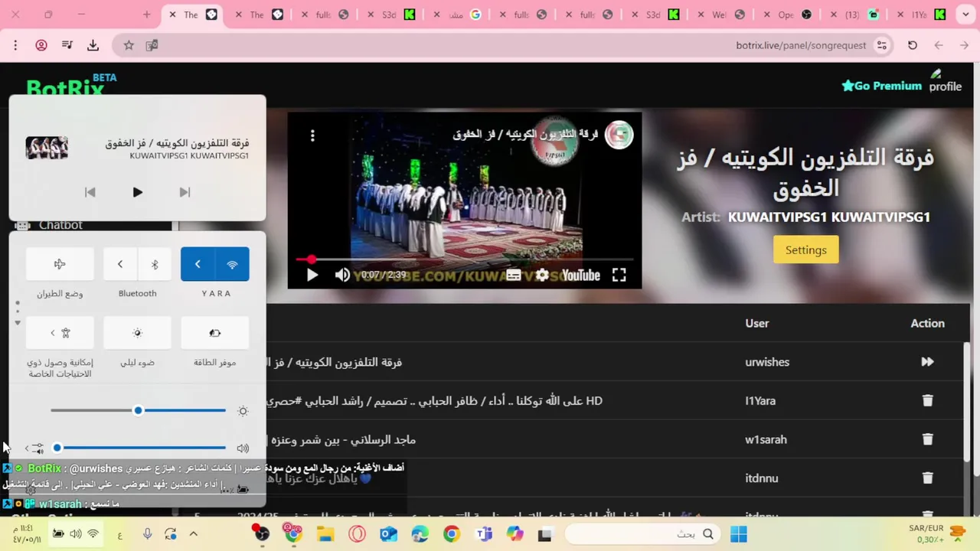Open YouTube logo link in player
980x551 pixels.
[x=580, y=275]
